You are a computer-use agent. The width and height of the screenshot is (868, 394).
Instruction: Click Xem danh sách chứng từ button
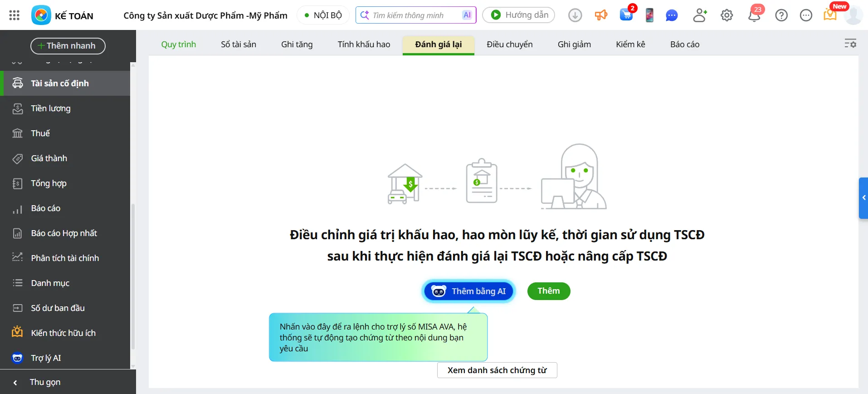point(497,370)
